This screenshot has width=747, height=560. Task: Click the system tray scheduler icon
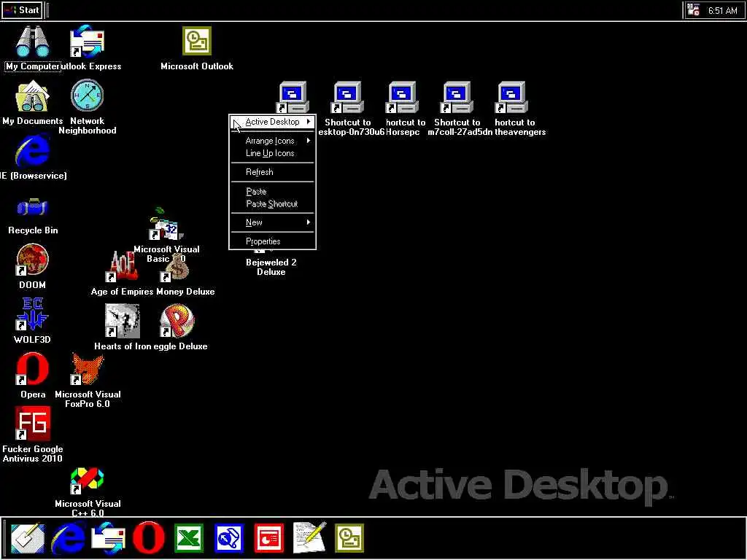(x=694, y=10)
